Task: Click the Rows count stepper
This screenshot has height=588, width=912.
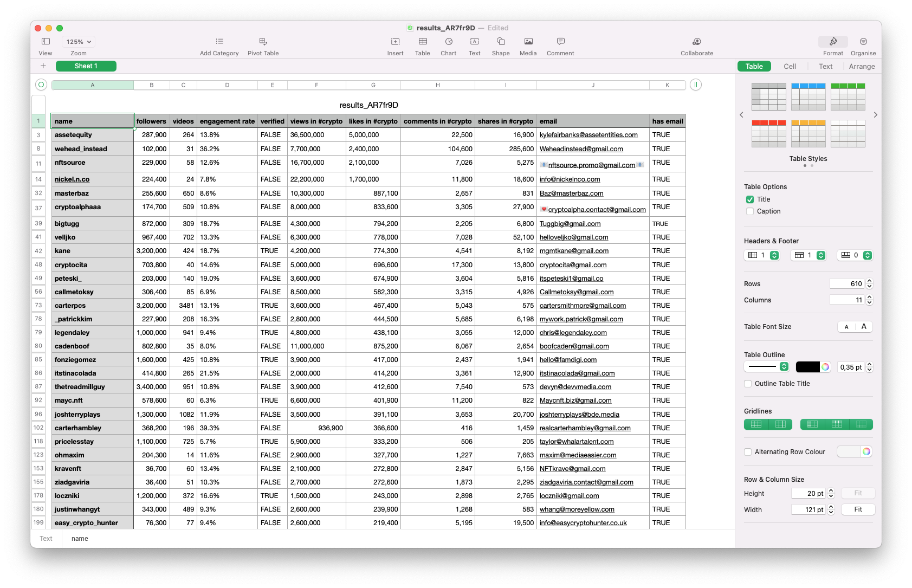Action: point(869,284)
